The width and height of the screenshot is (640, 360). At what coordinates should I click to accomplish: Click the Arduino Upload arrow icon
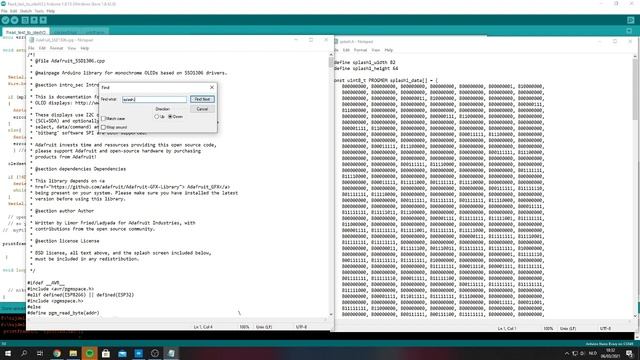click(x=15, y=20)
